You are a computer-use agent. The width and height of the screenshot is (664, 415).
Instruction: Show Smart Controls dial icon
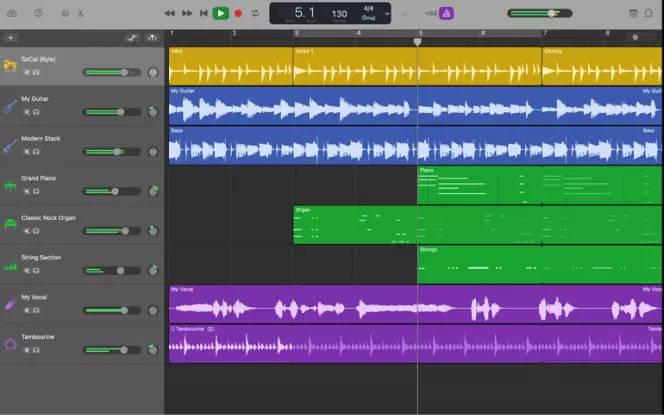tap(65, 13)
